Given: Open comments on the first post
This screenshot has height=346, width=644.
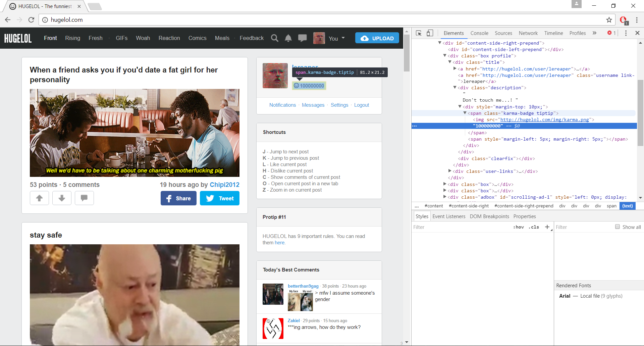Looking at the screenshot, I should pos(84,198).
